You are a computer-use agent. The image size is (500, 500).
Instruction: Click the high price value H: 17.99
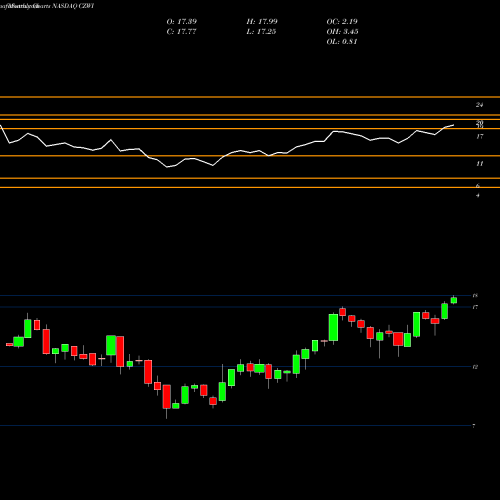click(x=262, y=22)
